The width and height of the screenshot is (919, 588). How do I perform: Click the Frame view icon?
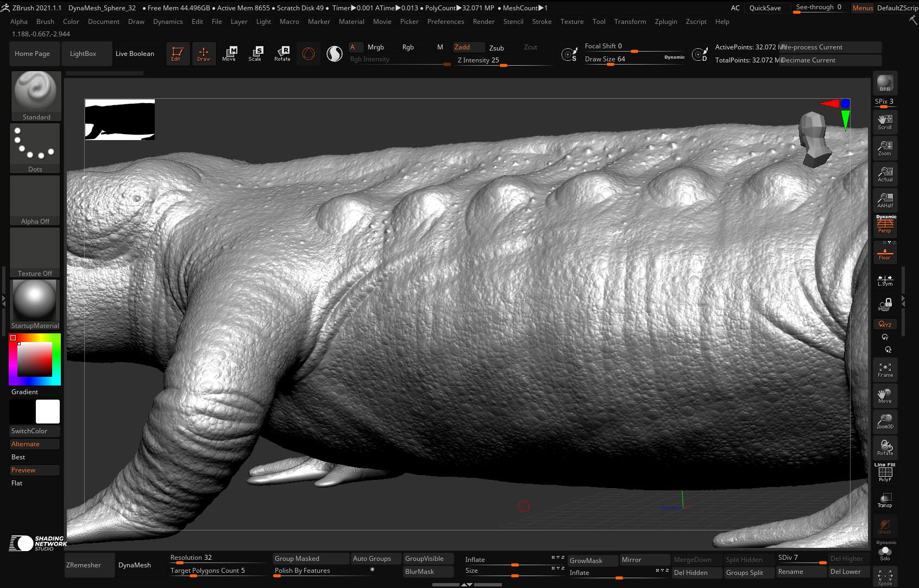(x=885, y=370)
